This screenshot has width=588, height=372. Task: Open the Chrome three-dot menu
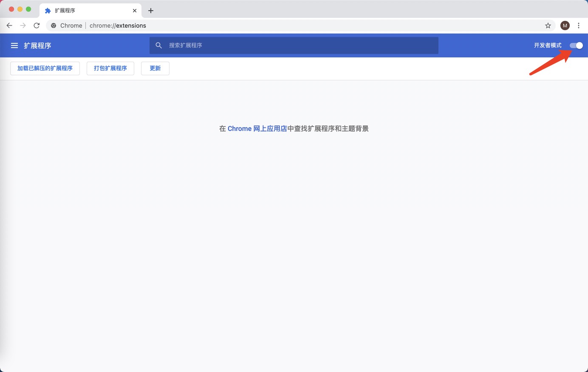point(579,26)
